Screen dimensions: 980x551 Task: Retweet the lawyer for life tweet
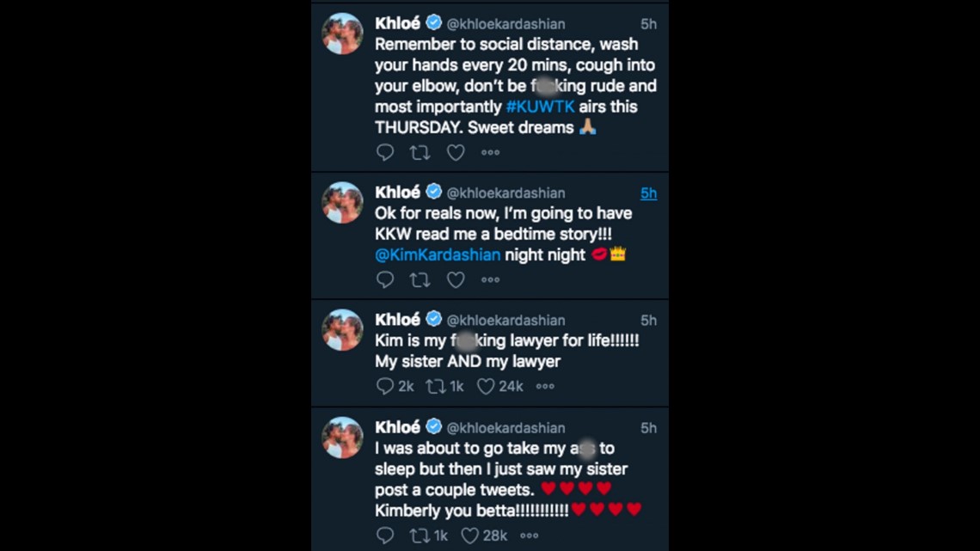point(435,386)
